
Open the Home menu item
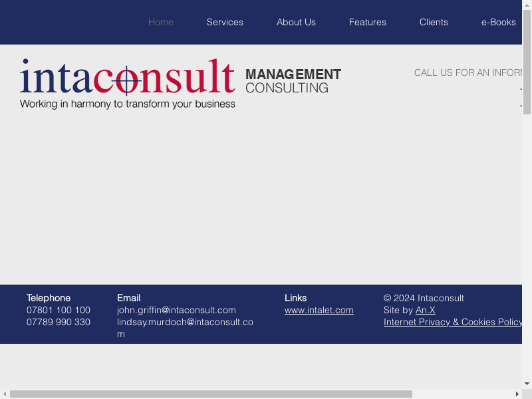(160, 22)
